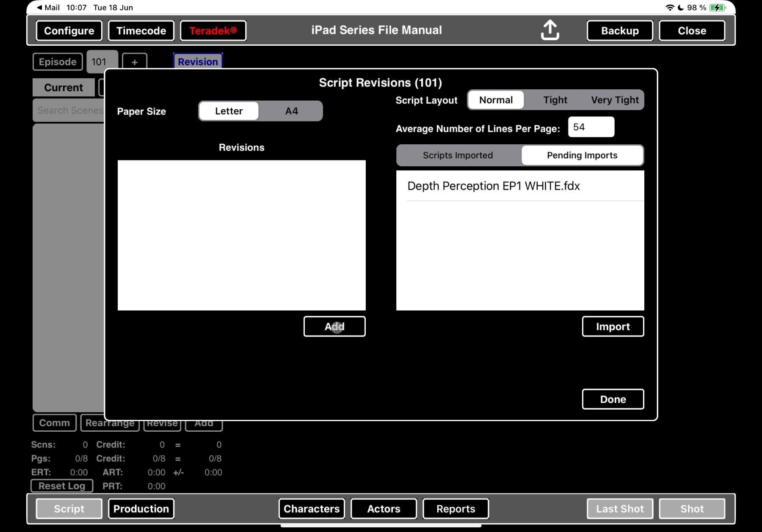Tap the share/export upload icon

coord(550,30)
